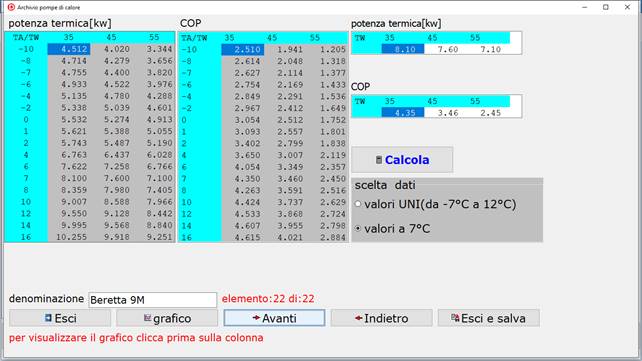Select potenza termica cell 4.512
Screen dimensions: 642x361
[x=69, y=49]
